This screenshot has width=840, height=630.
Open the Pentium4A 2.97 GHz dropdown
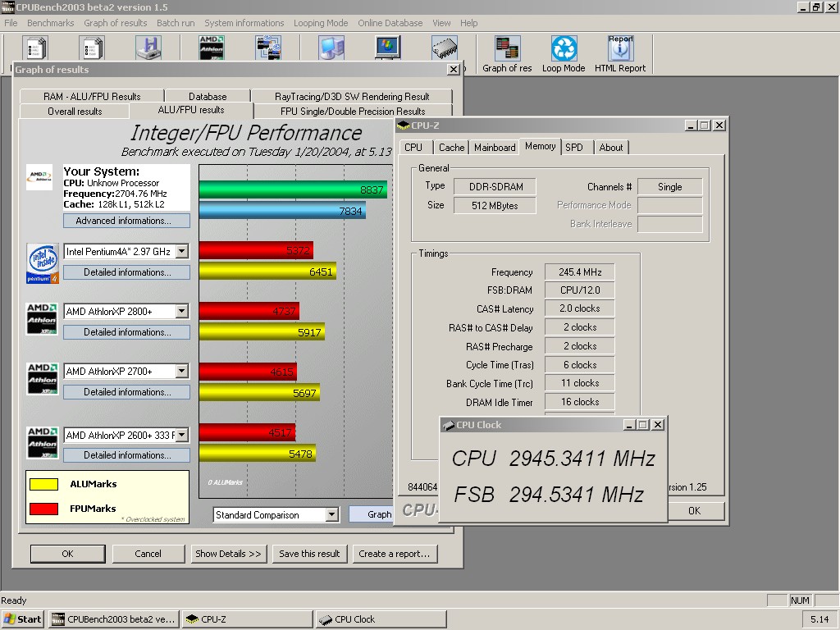pyautogui.click(x=182, y=251)
